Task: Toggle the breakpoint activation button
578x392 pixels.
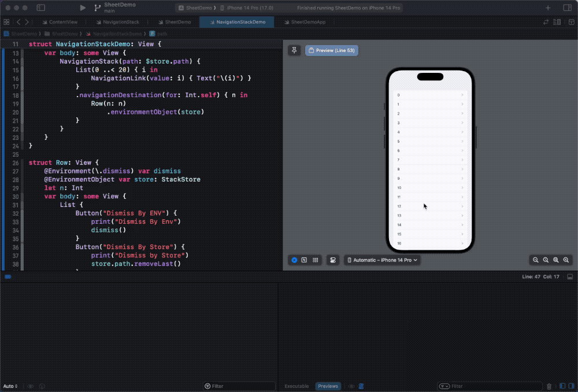Action: (8, 276)
